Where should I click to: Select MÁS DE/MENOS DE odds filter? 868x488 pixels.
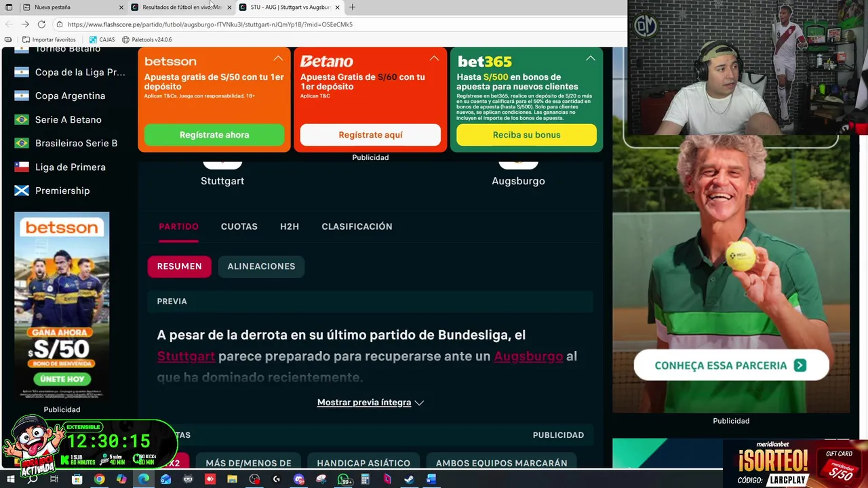[248, 462]
